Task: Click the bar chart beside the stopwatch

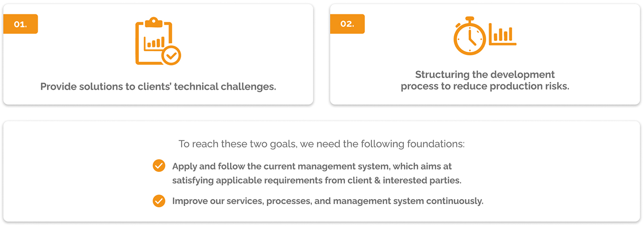Action: (x=502, y=35)
